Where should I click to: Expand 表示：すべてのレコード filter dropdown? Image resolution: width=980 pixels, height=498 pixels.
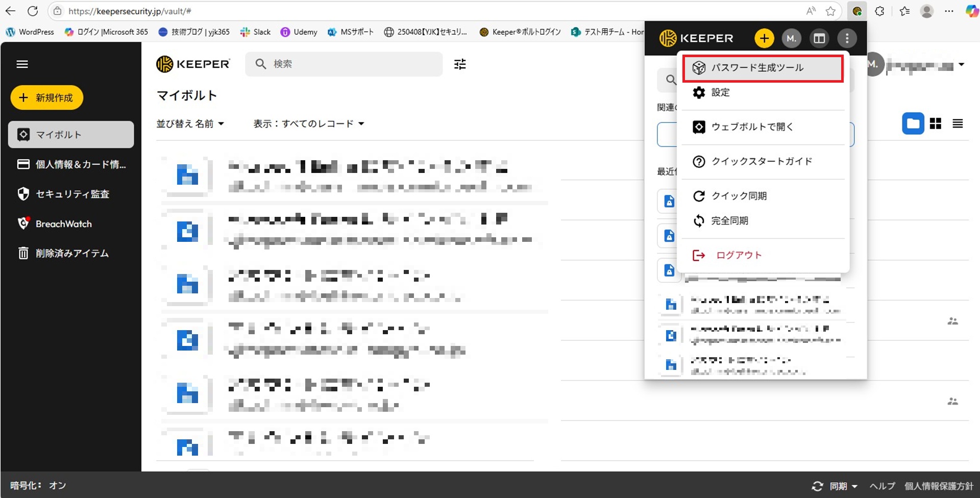tap(309, 124)
